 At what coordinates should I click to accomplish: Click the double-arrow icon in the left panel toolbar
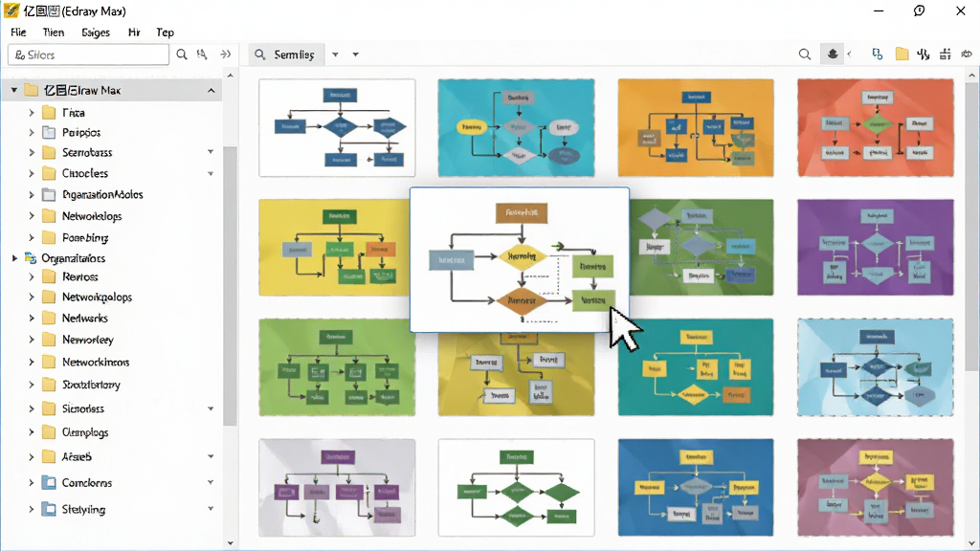(226, 55)
